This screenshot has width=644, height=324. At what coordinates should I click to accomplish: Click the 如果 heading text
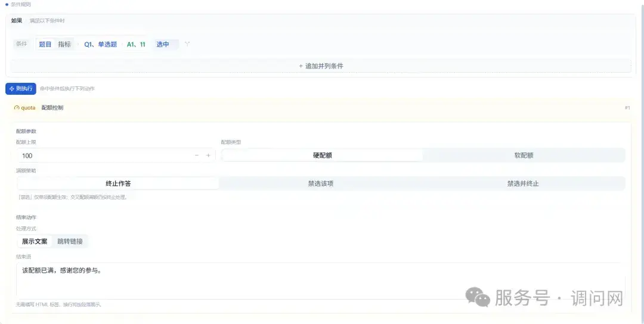point(17,20)
